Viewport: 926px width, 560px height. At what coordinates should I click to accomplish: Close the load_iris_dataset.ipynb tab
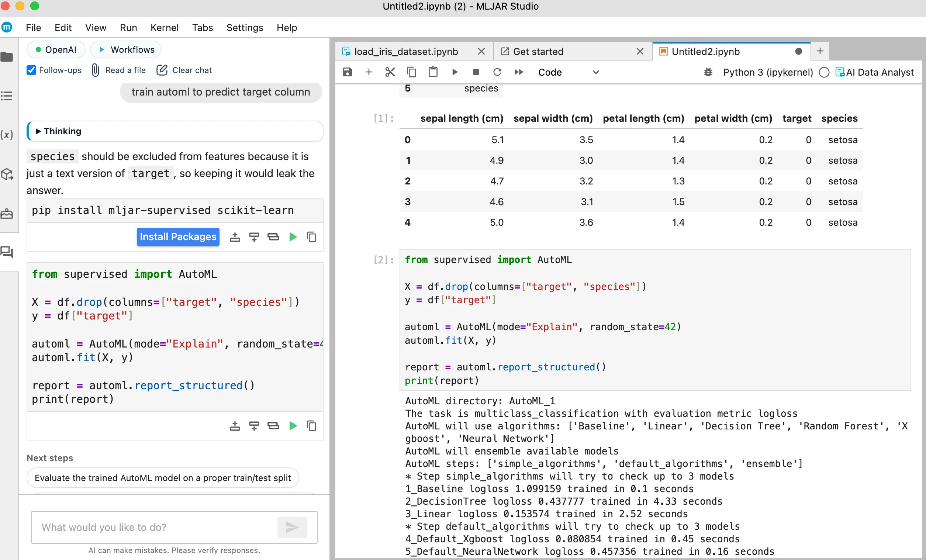pos(481,52)
